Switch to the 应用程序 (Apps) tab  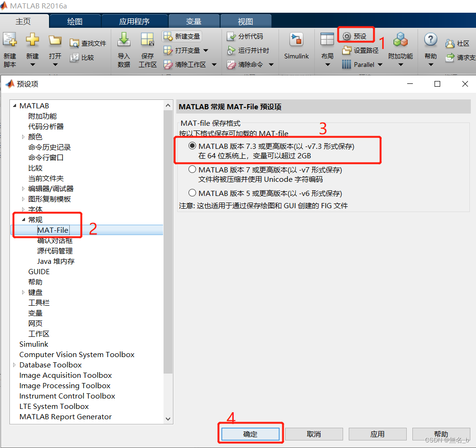134,21
